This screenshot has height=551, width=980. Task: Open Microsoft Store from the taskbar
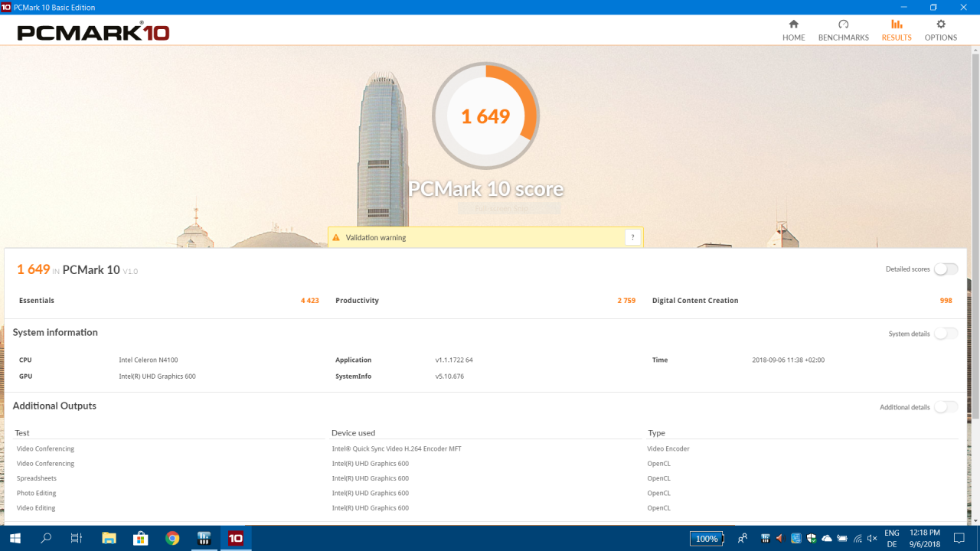141,538
